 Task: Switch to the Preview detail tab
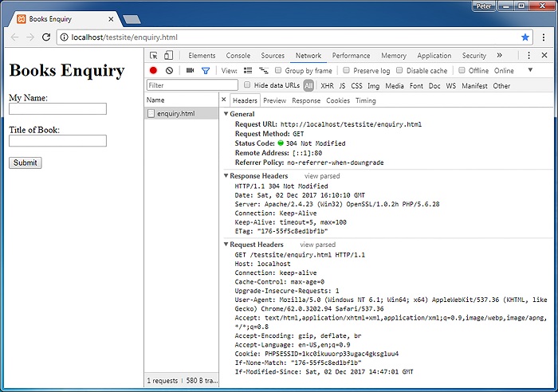pyautogui.click(x=274, y=100)
